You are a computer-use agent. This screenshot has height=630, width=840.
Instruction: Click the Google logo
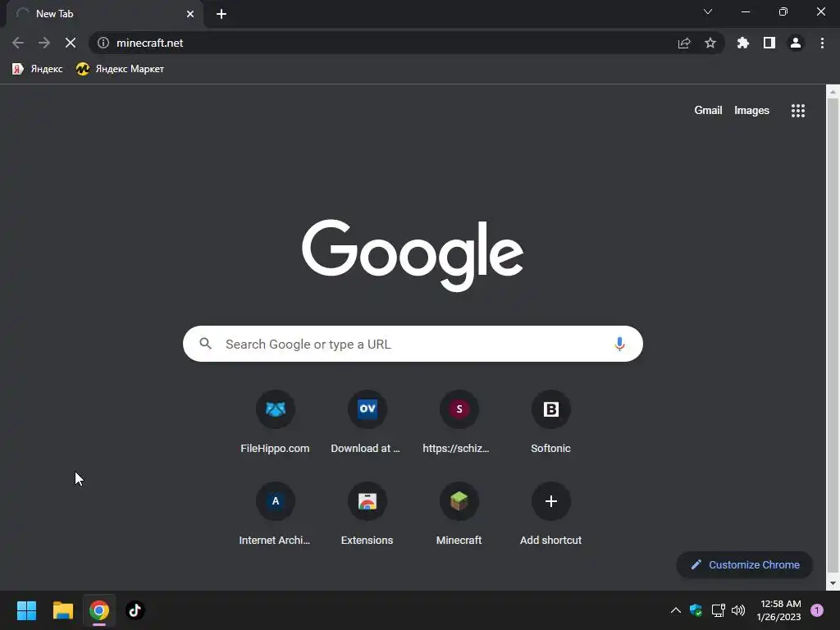click(413, 255)
